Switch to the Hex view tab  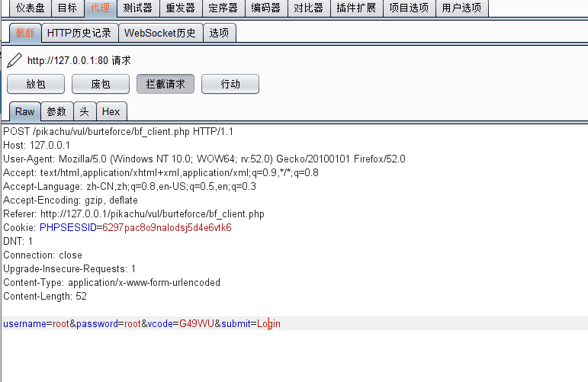point(111,112)
